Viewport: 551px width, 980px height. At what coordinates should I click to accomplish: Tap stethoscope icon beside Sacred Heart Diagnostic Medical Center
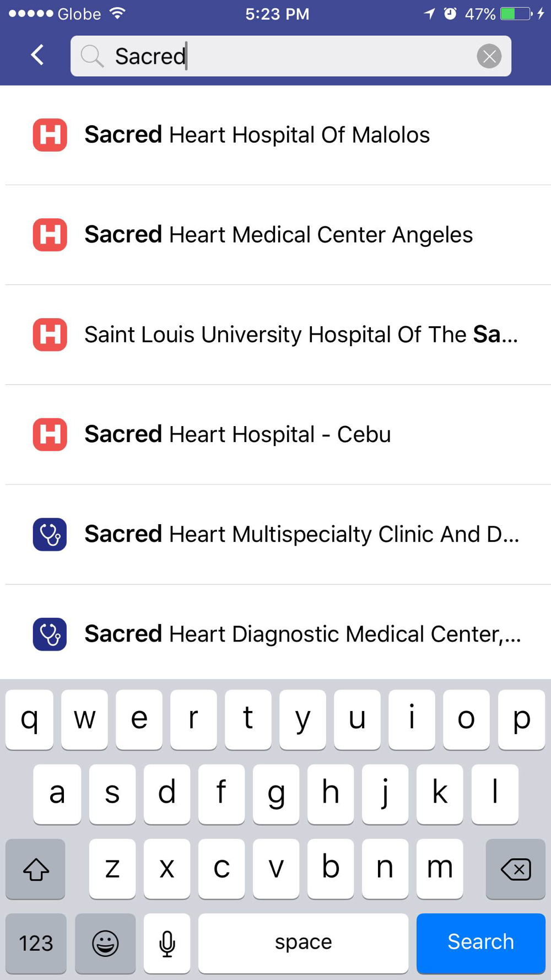click(x=50, y=634)
